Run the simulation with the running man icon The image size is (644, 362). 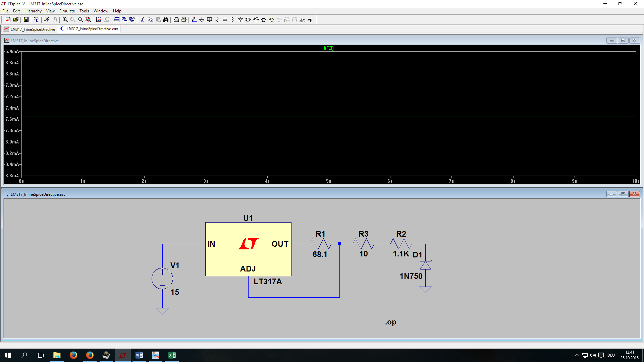(47, 20)
